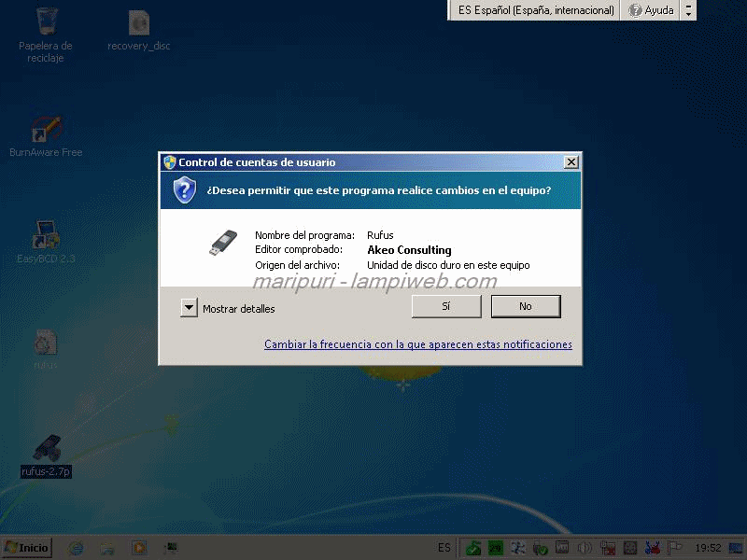Launch media player from taskbar

tap(139, 548)
